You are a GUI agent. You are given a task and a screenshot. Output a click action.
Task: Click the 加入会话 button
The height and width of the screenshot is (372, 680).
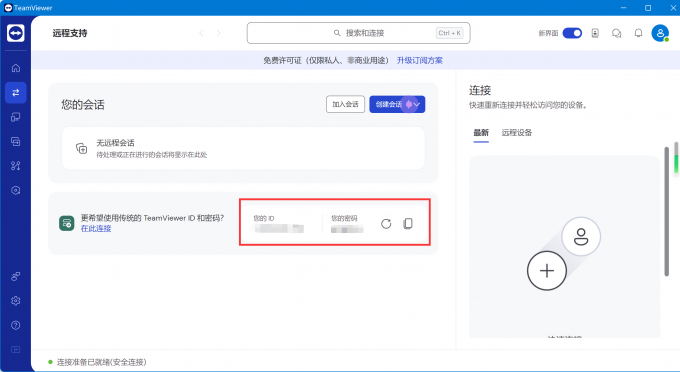[345, 104]
